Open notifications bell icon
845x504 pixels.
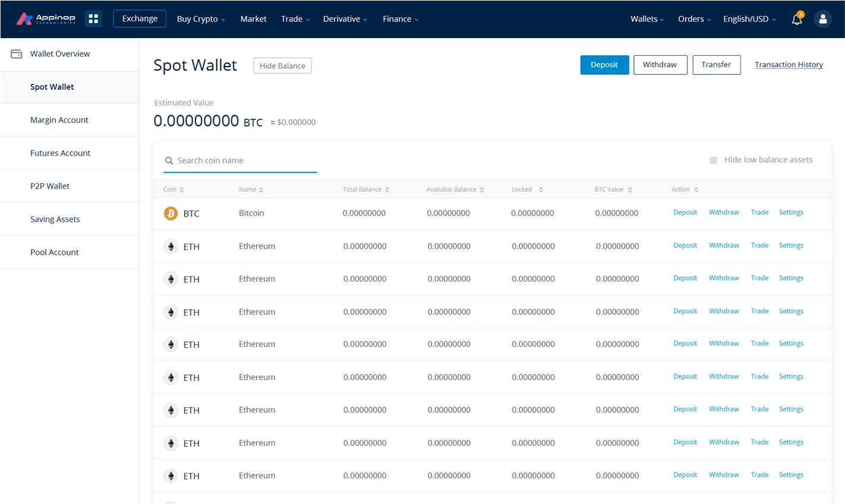(796, 20)
